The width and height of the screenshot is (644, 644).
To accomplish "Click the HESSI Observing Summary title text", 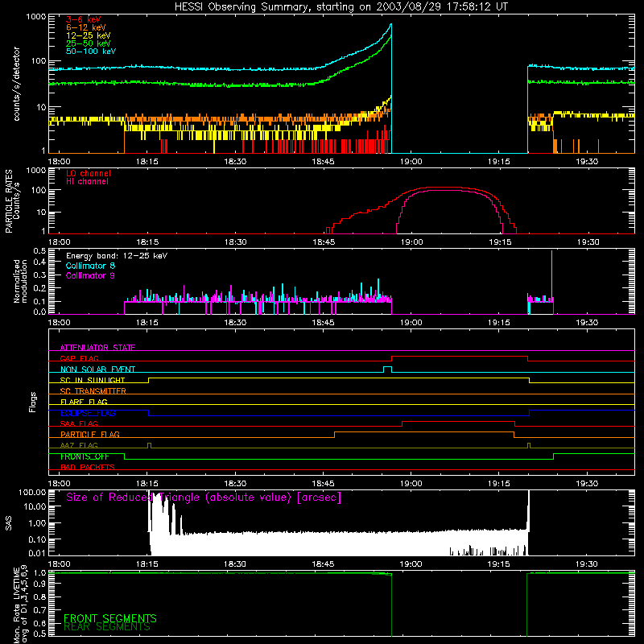I will point(341,7).
